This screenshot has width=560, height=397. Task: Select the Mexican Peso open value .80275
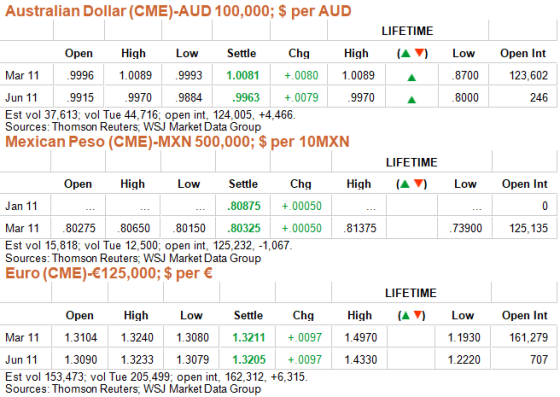pos(79,228)
